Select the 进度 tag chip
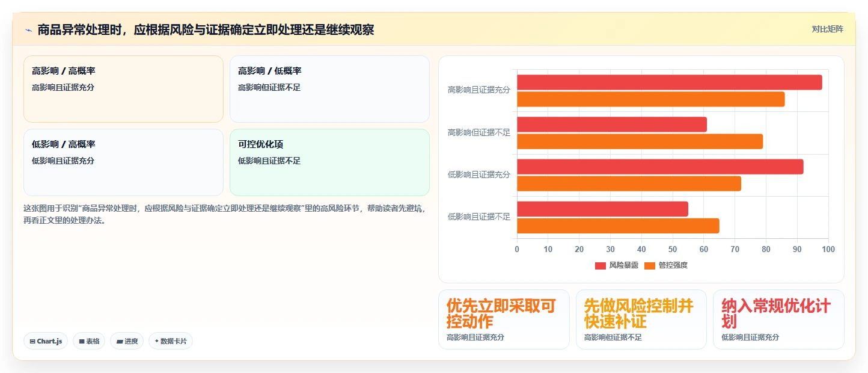Screen dimensions: 868x373 pos(127,341)
